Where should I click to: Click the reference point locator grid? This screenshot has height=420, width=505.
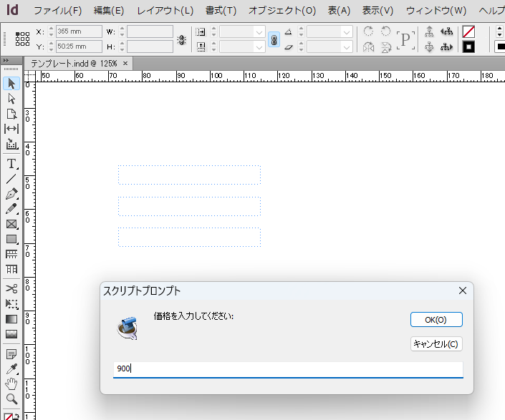[22, 39]
